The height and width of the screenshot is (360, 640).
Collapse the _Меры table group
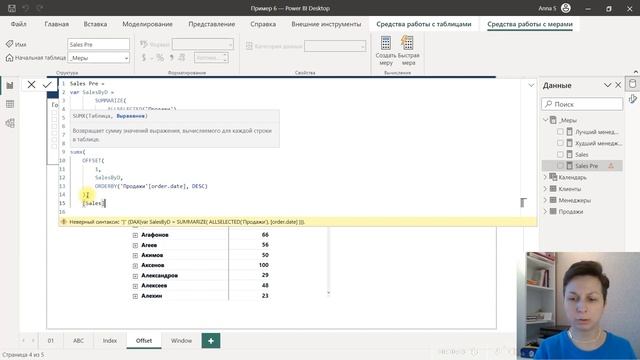pyautogui.click(x=545, y=120)
